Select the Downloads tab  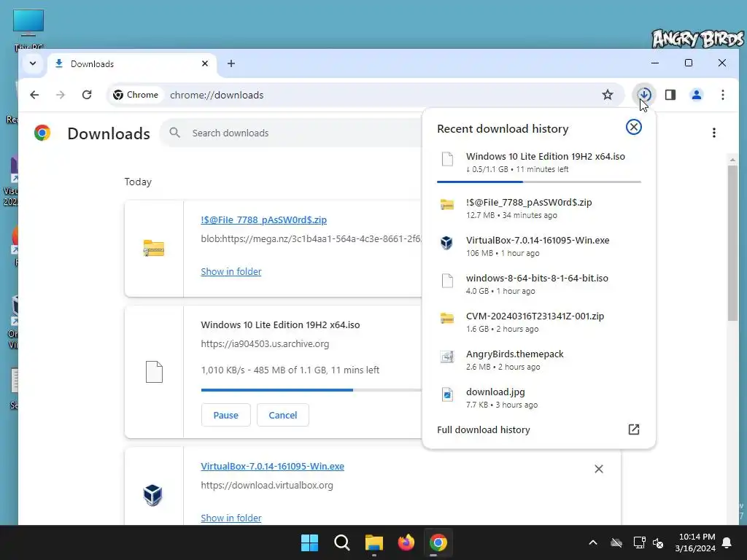(131, 64)
